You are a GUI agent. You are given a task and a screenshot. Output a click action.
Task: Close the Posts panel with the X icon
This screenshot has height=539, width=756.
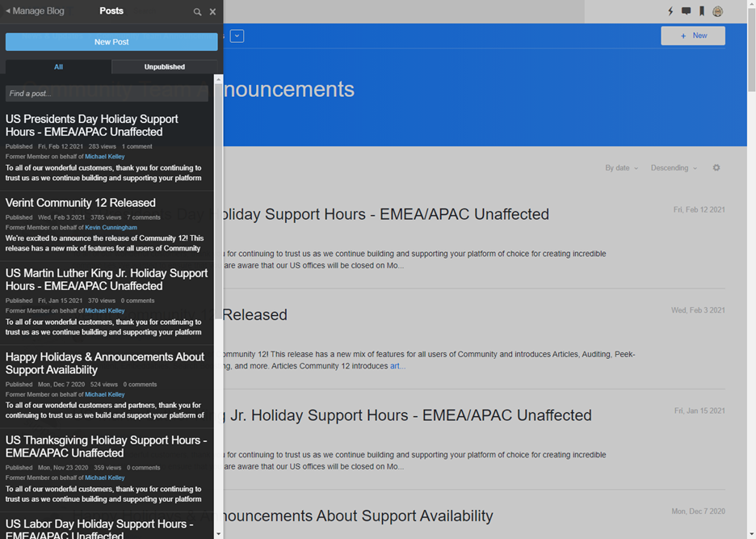point(212,11)
